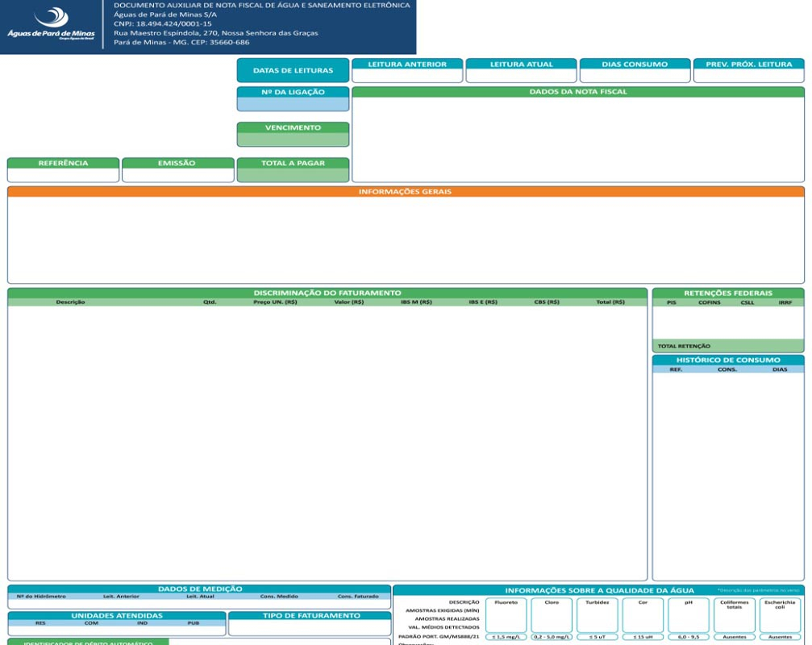The image size is (812, 645).
Task: Click the Vencimento green field
Action: pos(293,139)
